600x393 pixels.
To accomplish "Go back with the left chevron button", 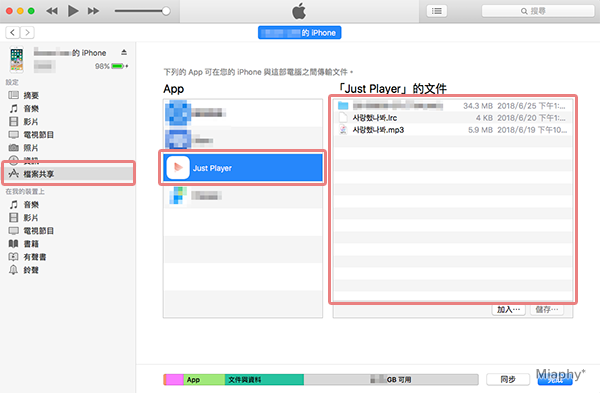I will pos(13,33).
